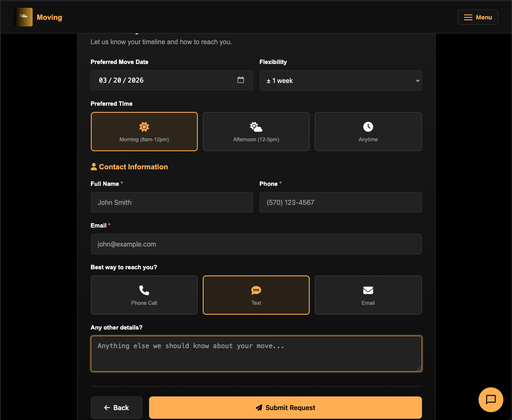Open the calendar date picker icon
This screenshot has width=512, height=420.
tap(241, 80)
